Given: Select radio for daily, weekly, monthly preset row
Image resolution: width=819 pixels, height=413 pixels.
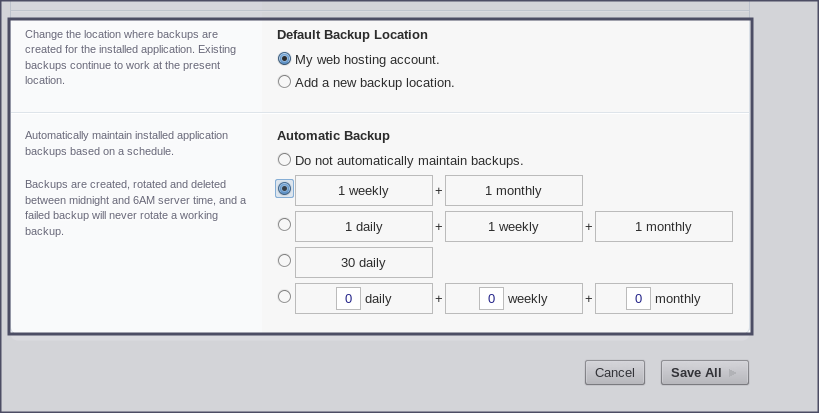Looking at the screenshot, I should tap(285, 225).
